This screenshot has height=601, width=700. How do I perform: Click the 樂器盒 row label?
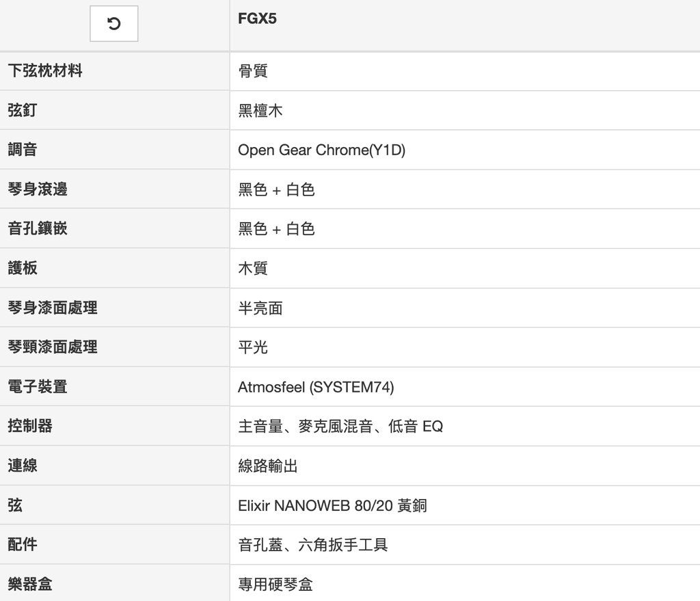[30, 584]
